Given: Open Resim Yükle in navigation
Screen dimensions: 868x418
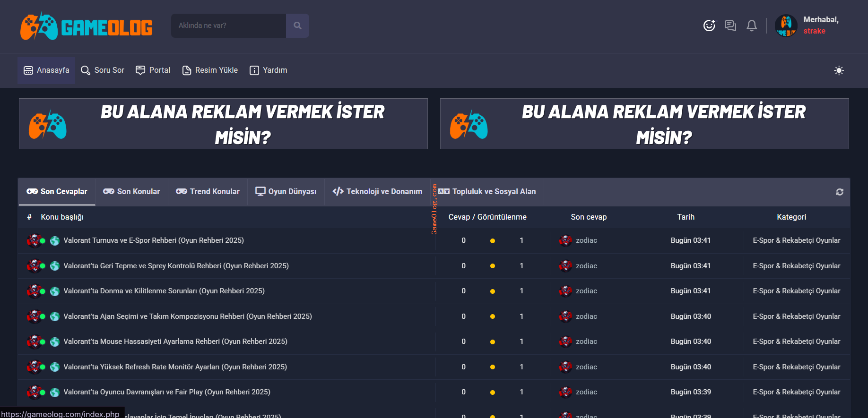Looking at the screenshot, I should point(210,70).
